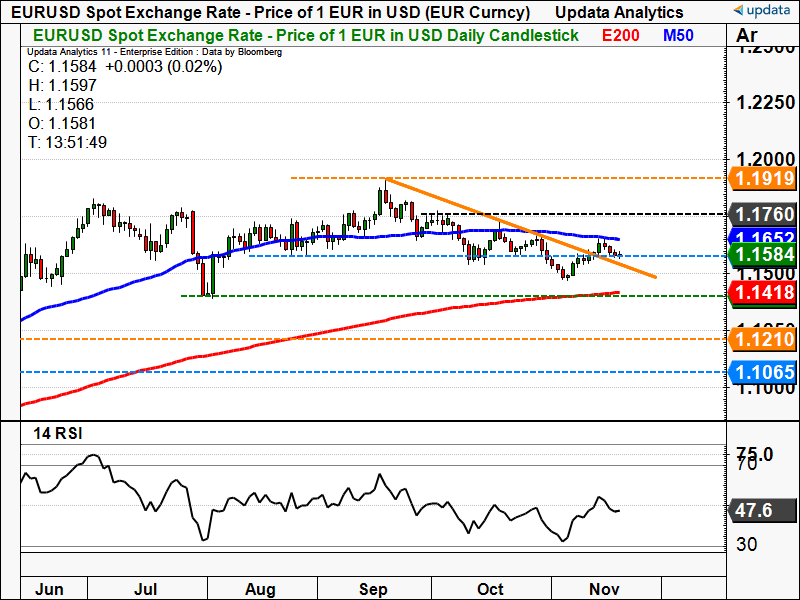800x600 pixels.
Task: Click the green 1.1584 current price tag
Action: coord(763,256)
